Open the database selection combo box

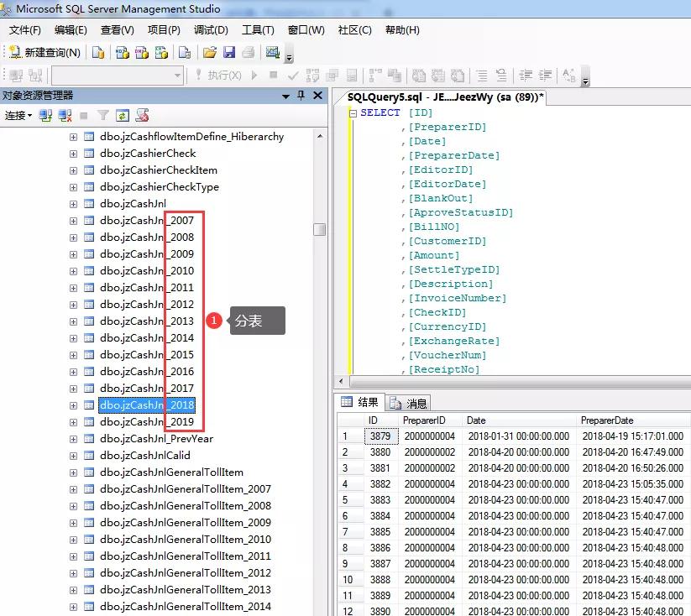point(118,76)
